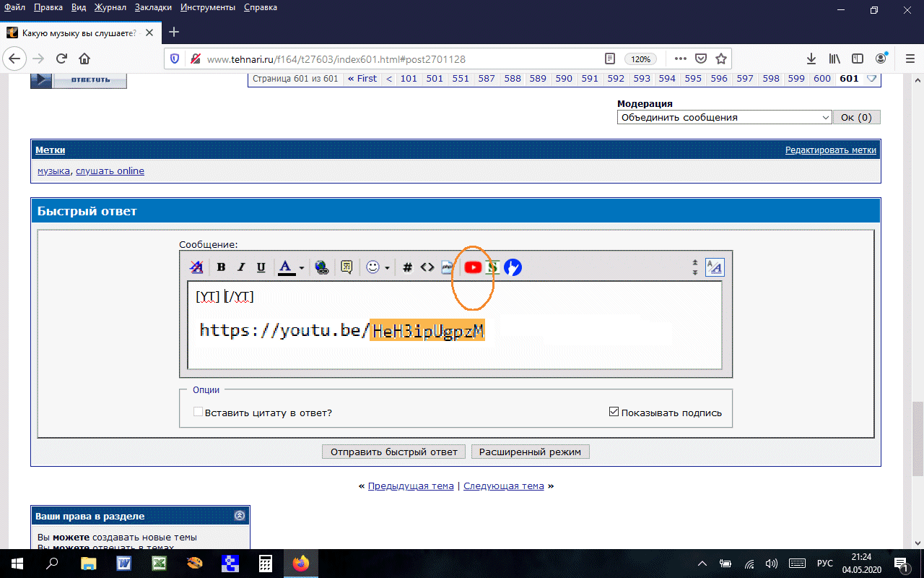
Task: Open the 'Закладки' menu
Action: (x=154, y=7)
